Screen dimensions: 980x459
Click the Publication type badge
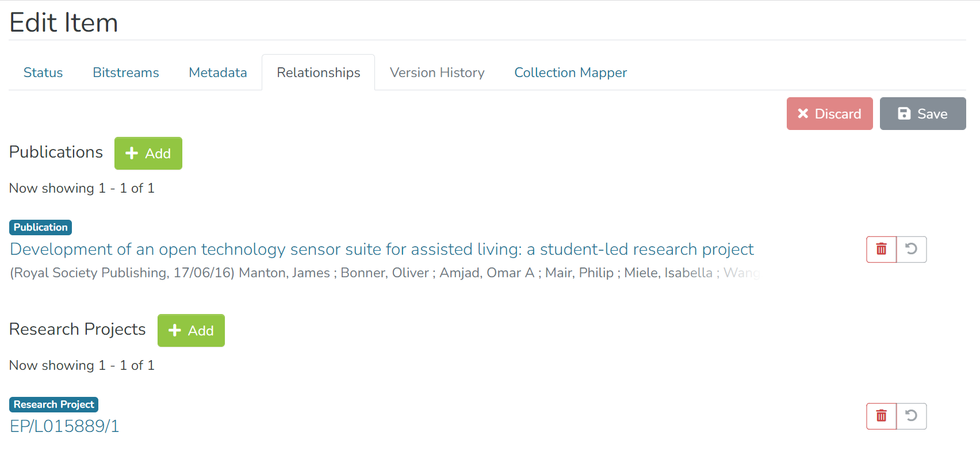pos(41,227)
